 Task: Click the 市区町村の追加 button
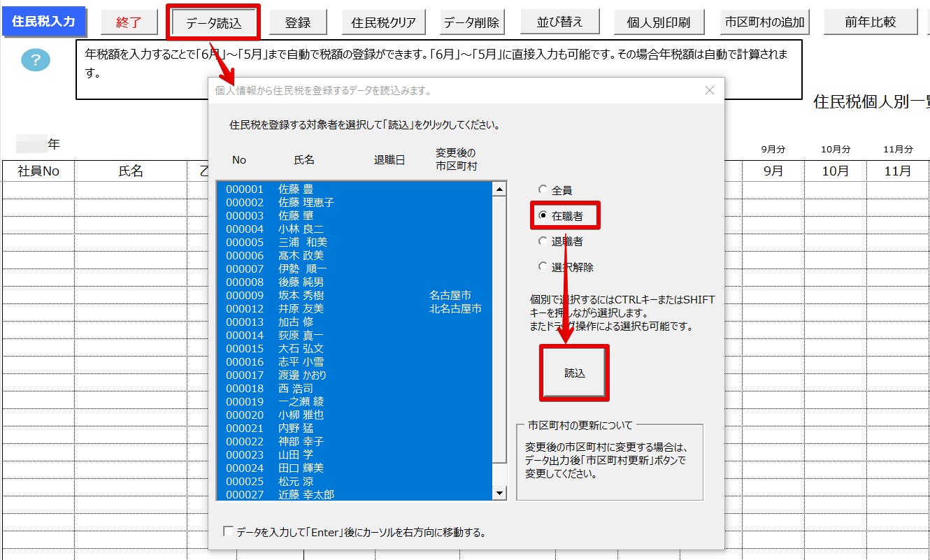click(x=763, y=22)
